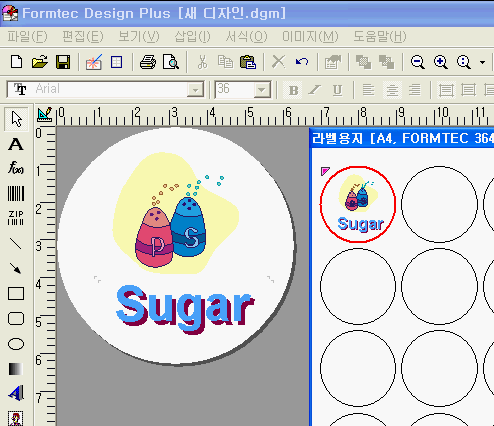The height and width of the screenshot is (426, 494).
Task: Open zoom level dropdown arrow
Action: (482, 62)
